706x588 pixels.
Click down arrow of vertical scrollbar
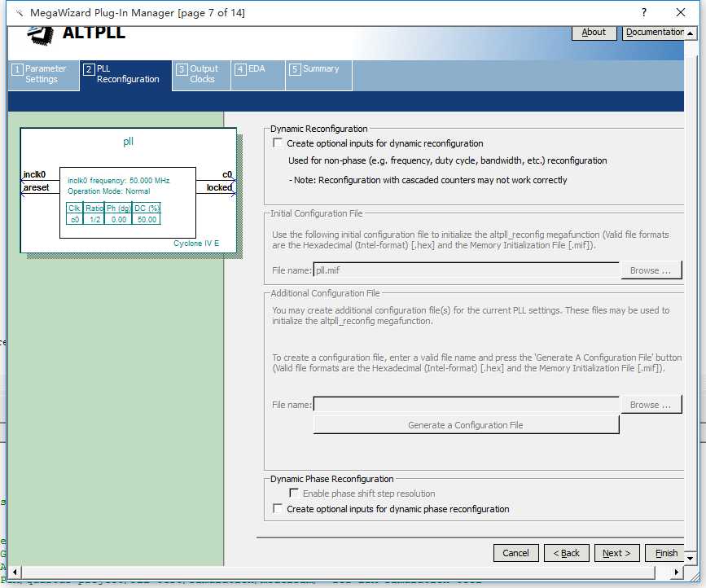click(691, 559)
